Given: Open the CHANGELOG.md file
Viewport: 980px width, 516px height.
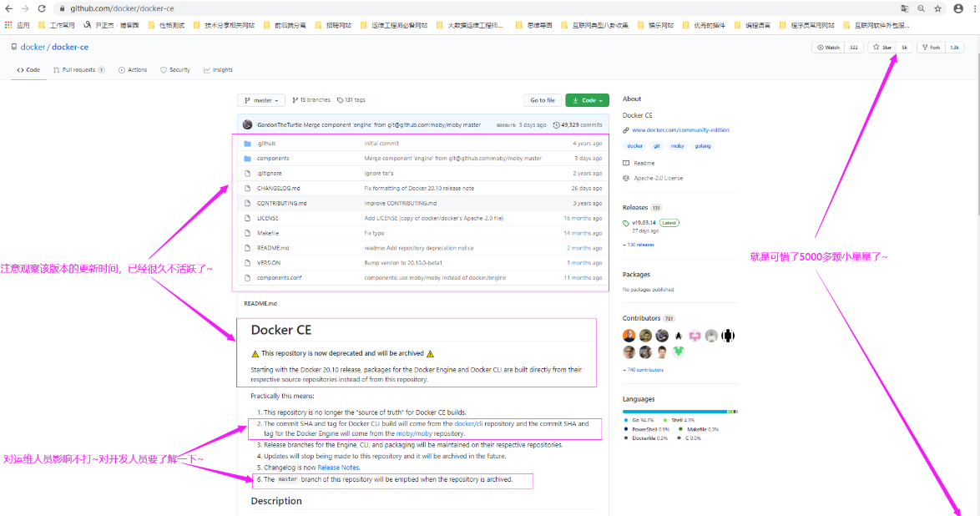Looking at the screenshot, I should 278,188.
